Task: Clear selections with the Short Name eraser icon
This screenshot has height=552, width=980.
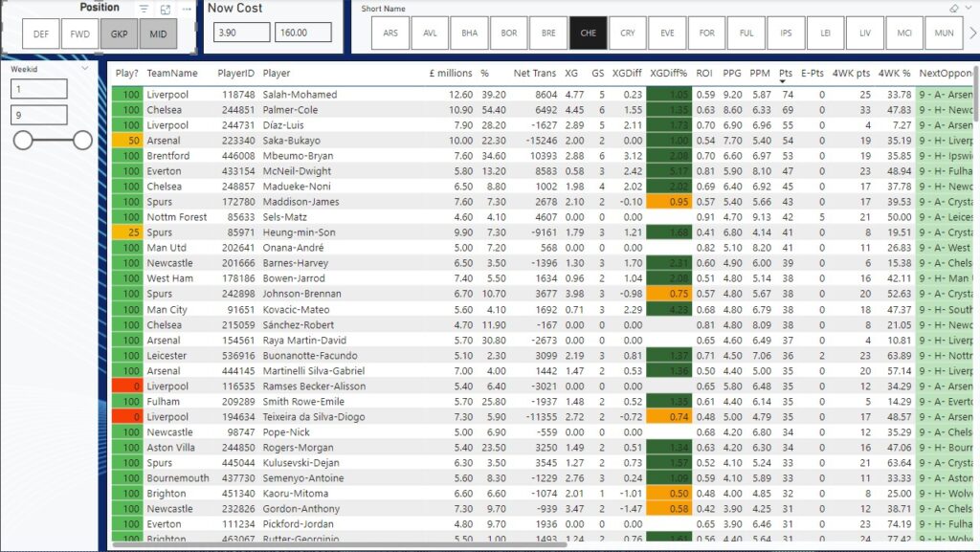Action: tap(953, 8)
